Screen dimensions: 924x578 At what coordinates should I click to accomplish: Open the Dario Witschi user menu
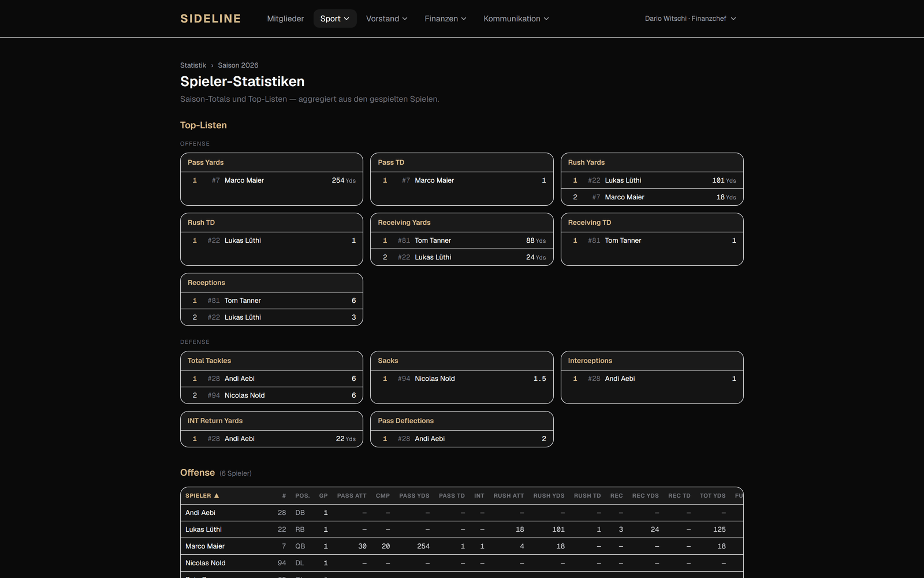691,18
